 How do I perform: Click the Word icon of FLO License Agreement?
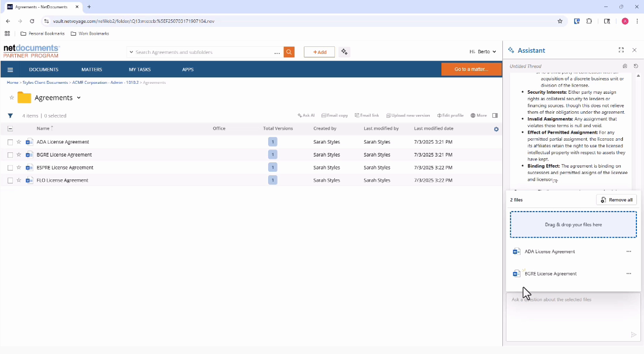pos(29,180)
